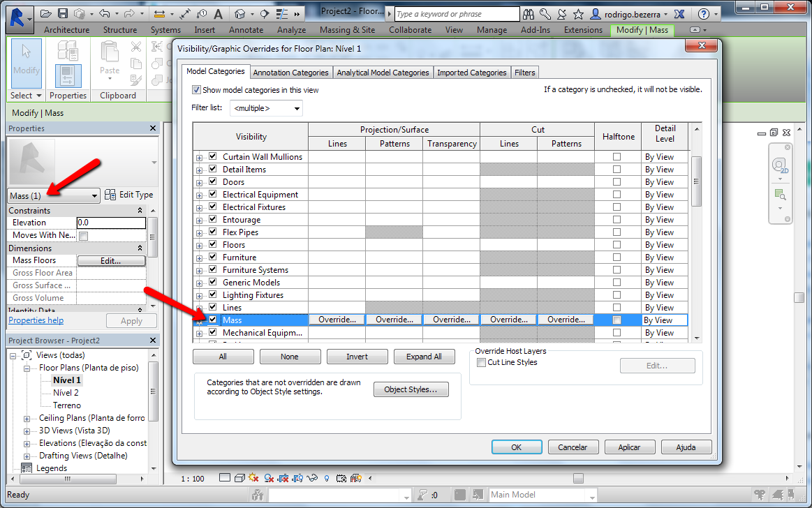Click the Temporary Hide/Isolate glasses icon

312,478
